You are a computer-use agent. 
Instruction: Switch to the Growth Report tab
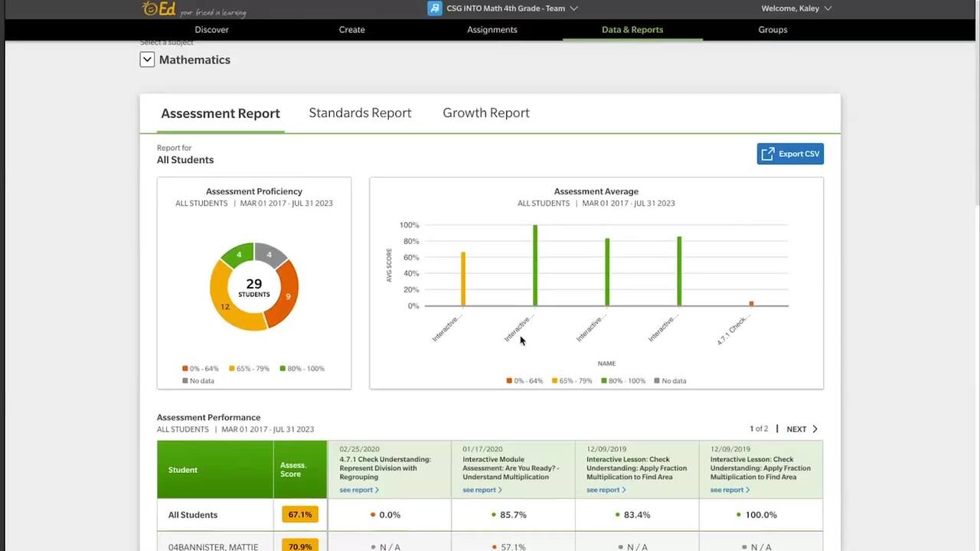(485, 113)
